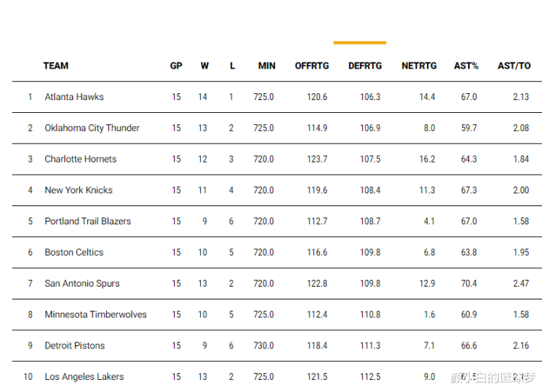The height and width of the screenshot is (392, 542).
Task: Sort table by TEAM column header
Action: (56, 66)
